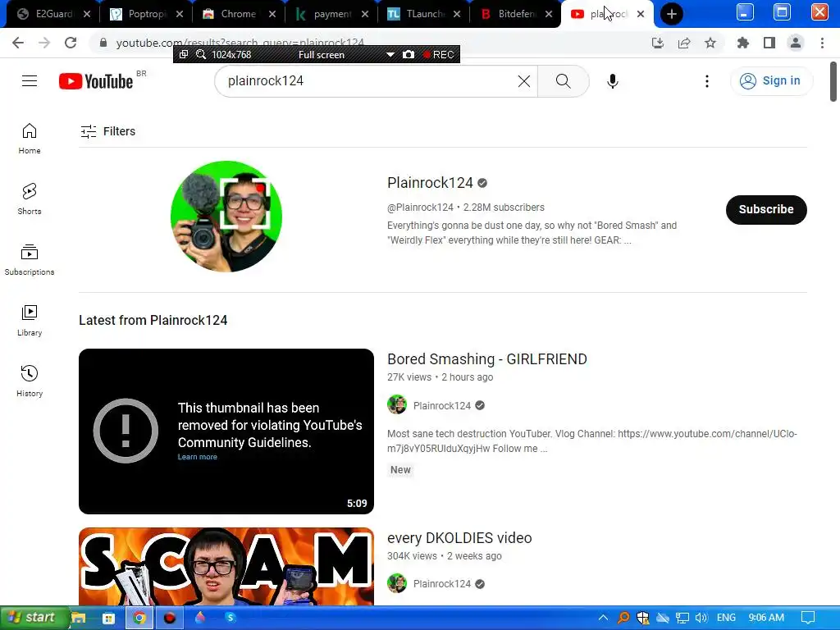Open the notification center icon
The height and width of the screenshot is (630, 840).
pos(808,618)
